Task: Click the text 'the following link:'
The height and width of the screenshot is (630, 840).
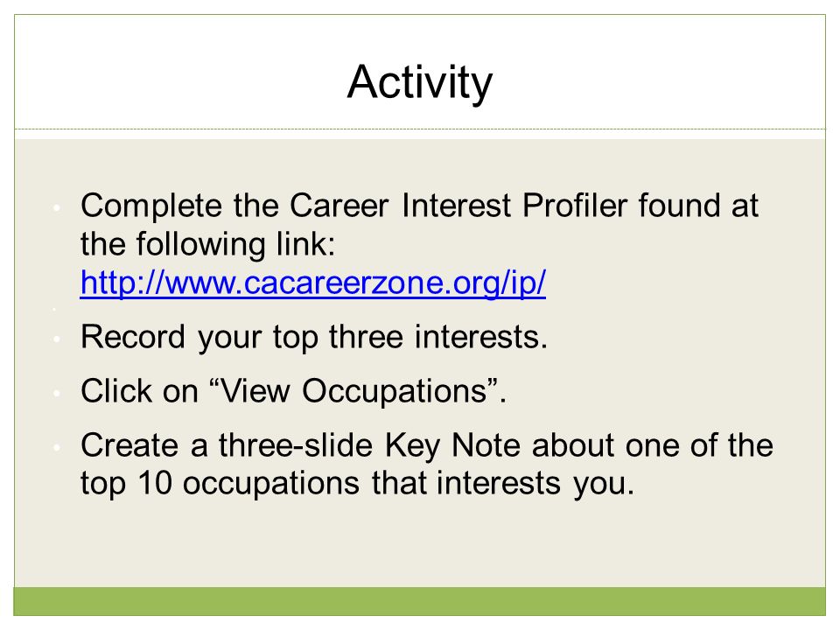Action: click(208, 244)
